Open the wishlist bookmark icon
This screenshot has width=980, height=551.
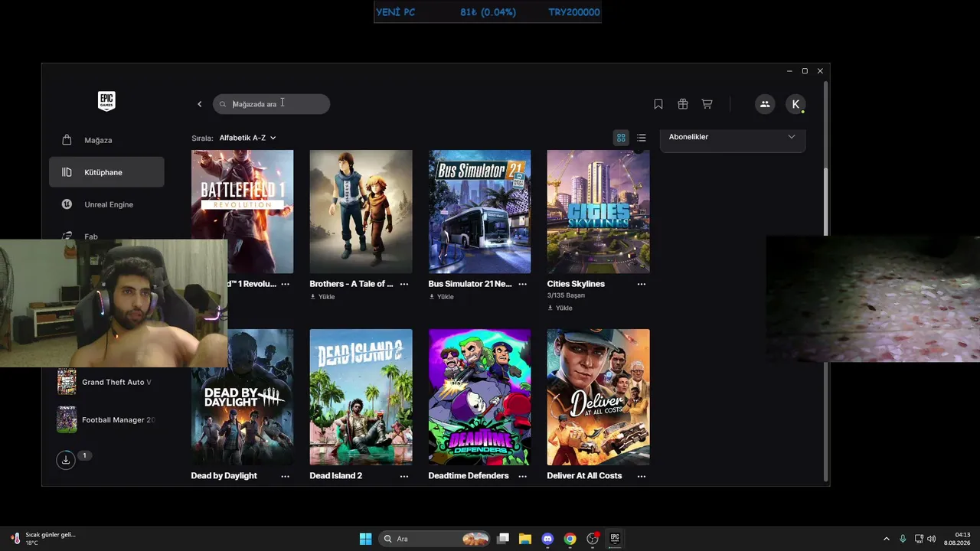tap(658, 104)
